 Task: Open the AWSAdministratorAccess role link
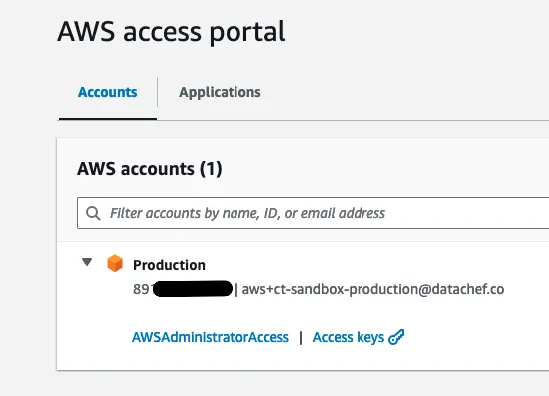tap(210, 337)
